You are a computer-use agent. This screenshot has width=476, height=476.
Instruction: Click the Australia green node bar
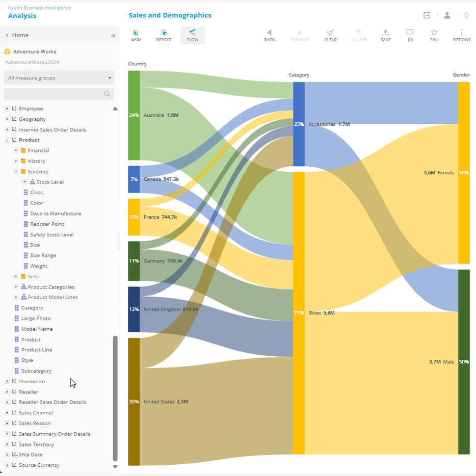(x=134, y=115)
